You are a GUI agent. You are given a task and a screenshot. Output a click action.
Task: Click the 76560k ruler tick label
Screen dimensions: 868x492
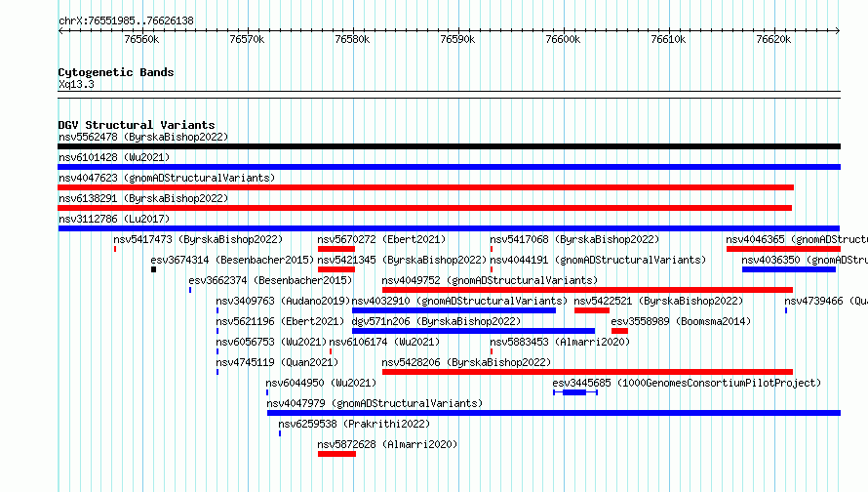pos(141,39)
